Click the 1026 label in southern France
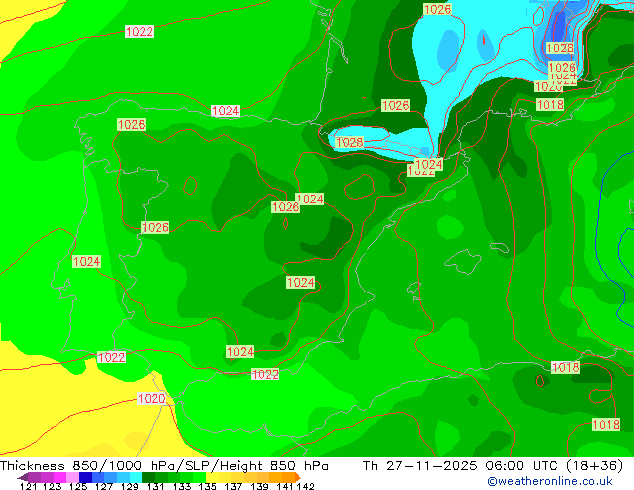The width and height of the screenshot is (634, 490). tap(396, 106)
